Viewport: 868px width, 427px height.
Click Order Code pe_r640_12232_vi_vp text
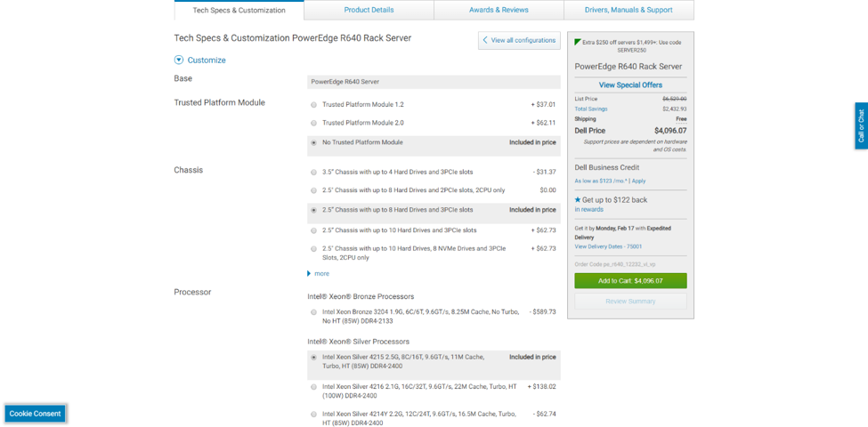pos(615,264)
